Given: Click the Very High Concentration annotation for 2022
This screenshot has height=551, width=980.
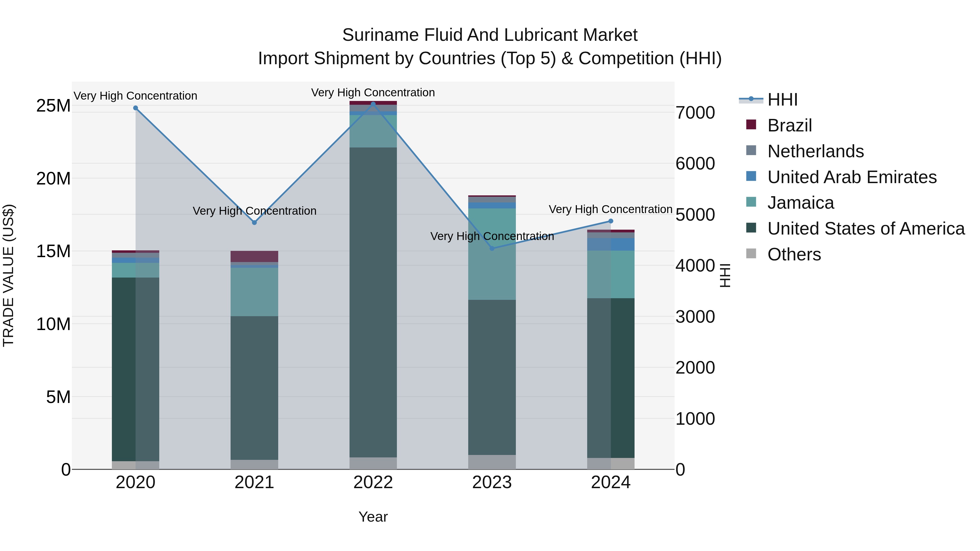Looking at the screenshot, I should [373, 93].
